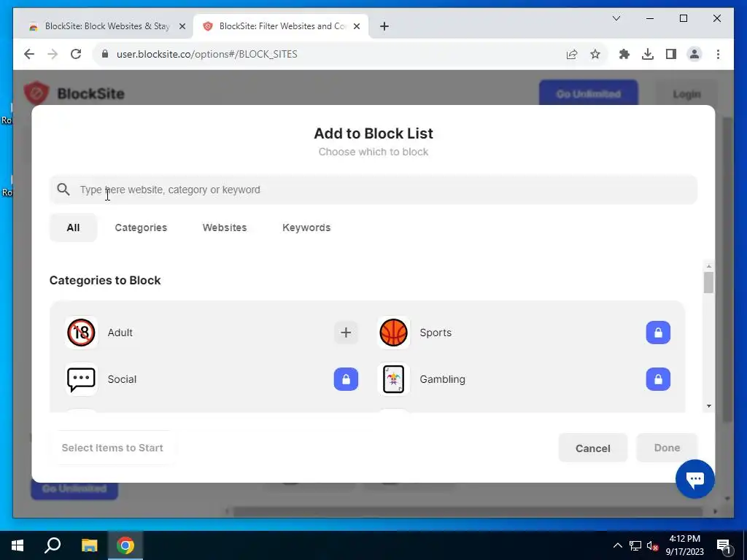The image size is (747, 560).
Task: Click the Cancel button
Action: click(592, 448)
